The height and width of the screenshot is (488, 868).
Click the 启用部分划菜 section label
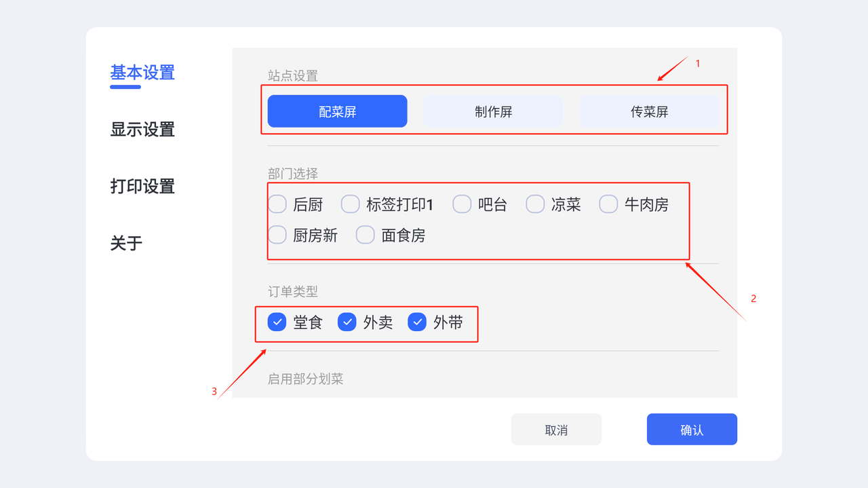point(306,379)
